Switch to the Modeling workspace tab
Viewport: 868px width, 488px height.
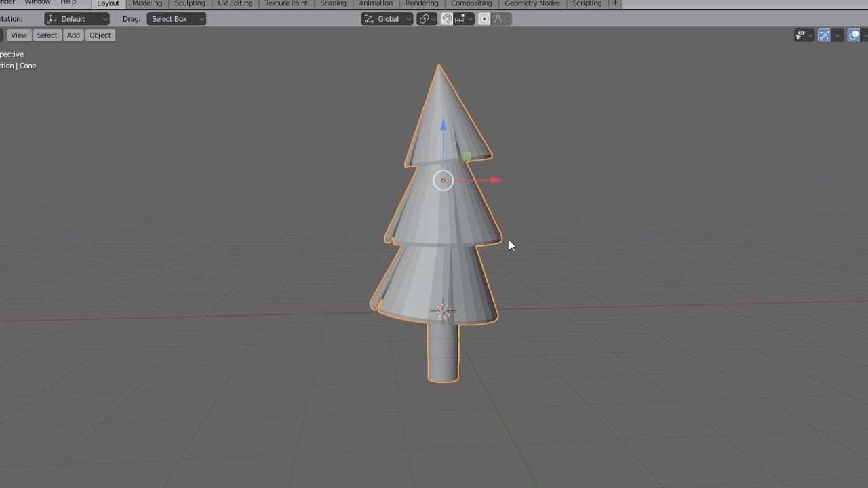[147, 3]
